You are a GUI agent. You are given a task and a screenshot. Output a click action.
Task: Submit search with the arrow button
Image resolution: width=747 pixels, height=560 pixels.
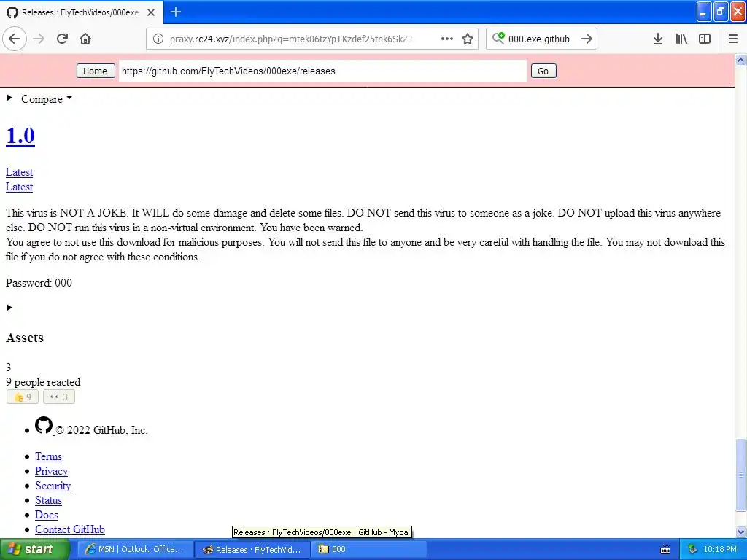pos(587,39)
